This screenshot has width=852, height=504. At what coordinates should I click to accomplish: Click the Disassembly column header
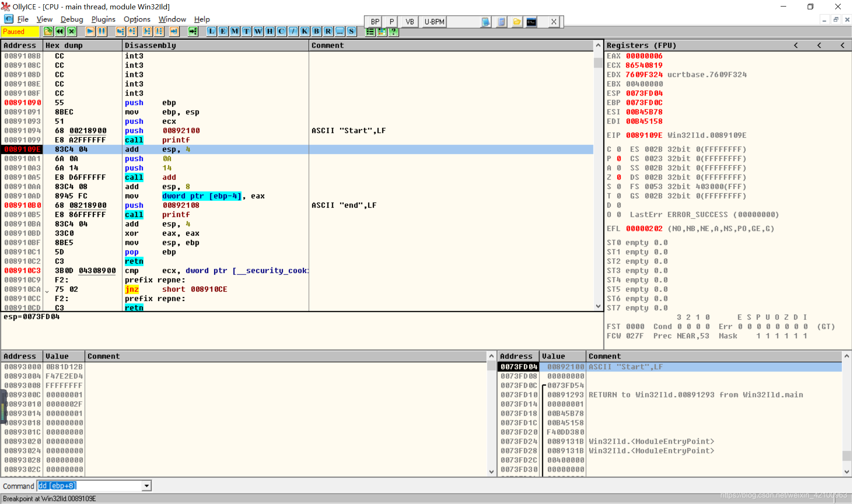tap(215, 45)
